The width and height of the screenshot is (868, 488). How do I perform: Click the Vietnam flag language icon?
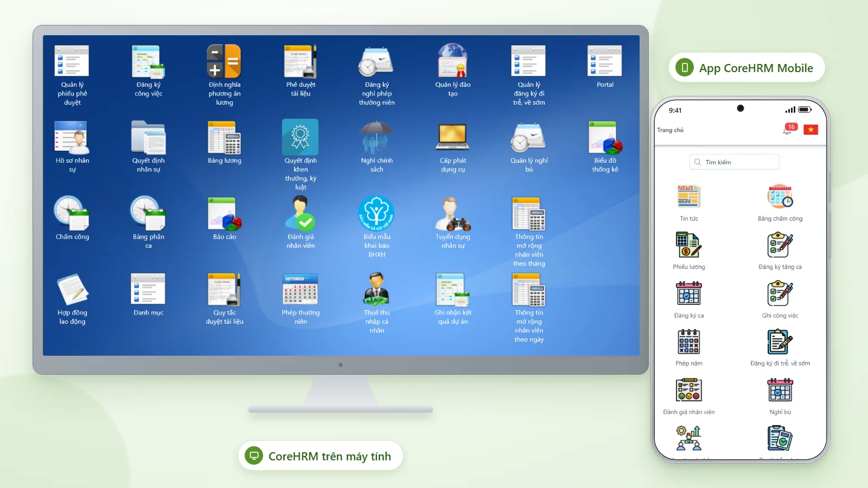point(810,130)
